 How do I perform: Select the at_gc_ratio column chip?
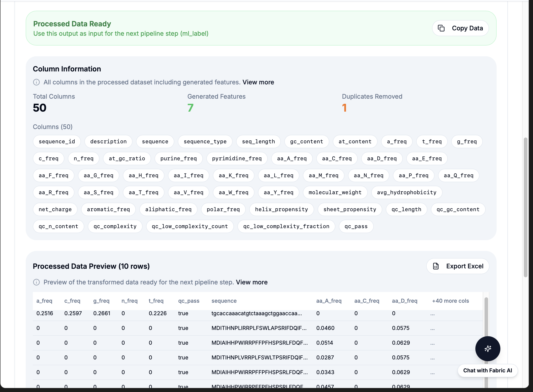point(127,158)
